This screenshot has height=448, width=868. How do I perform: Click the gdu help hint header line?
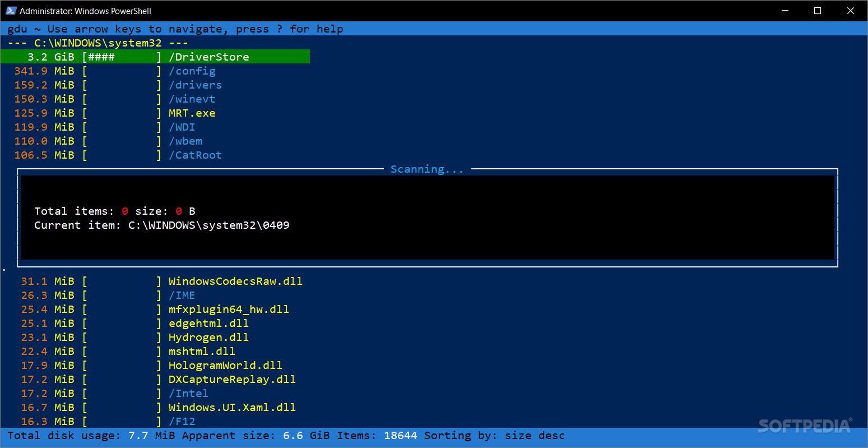(175, 29)
